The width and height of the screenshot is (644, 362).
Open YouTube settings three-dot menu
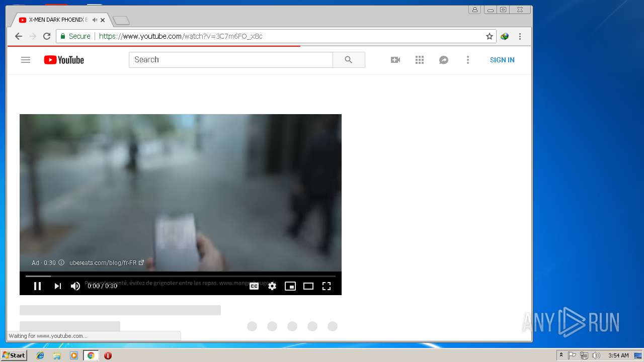pos(468,60)
